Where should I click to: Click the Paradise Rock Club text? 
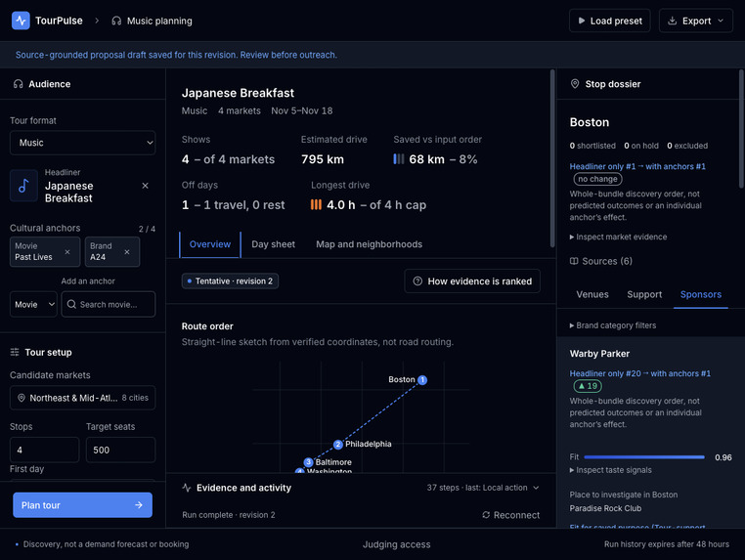click(x=605, y=508)
